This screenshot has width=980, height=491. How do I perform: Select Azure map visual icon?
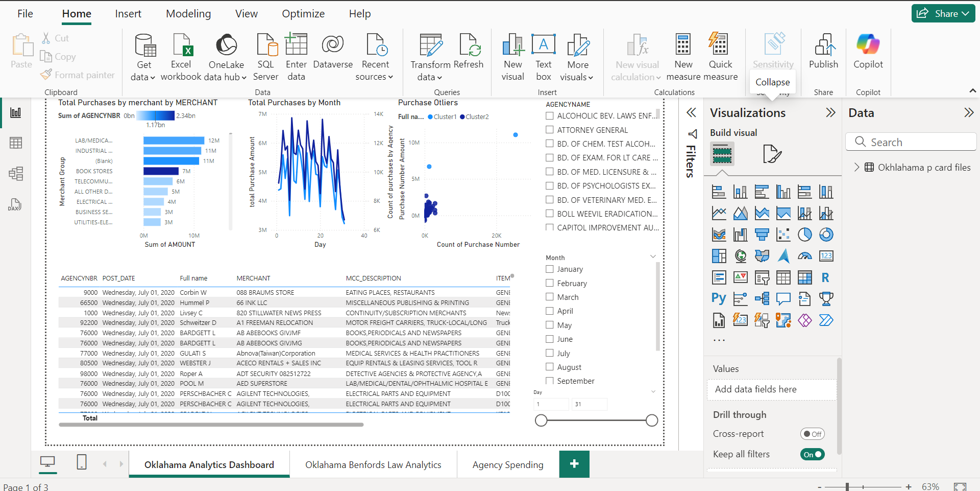click(783, 256)
